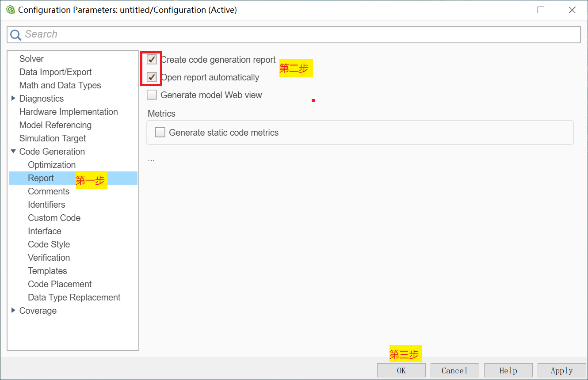Select the Templates pane

[x=47, y=271]
